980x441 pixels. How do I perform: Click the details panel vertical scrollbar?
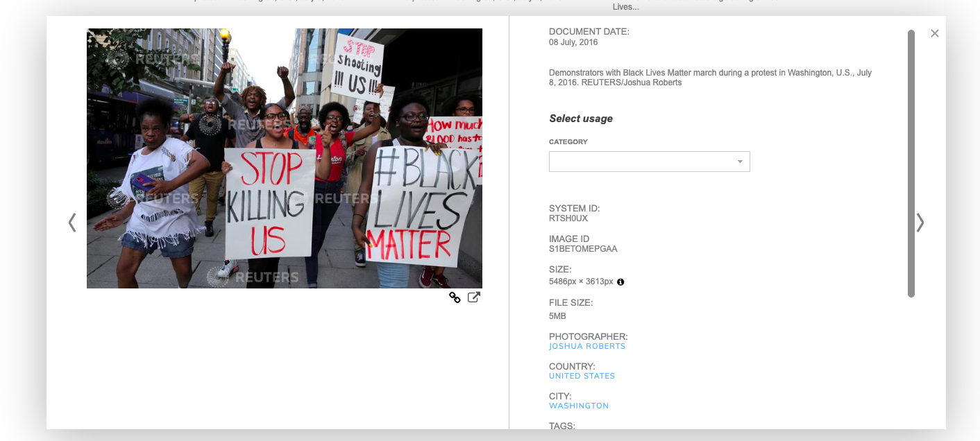tap(911, 164)
